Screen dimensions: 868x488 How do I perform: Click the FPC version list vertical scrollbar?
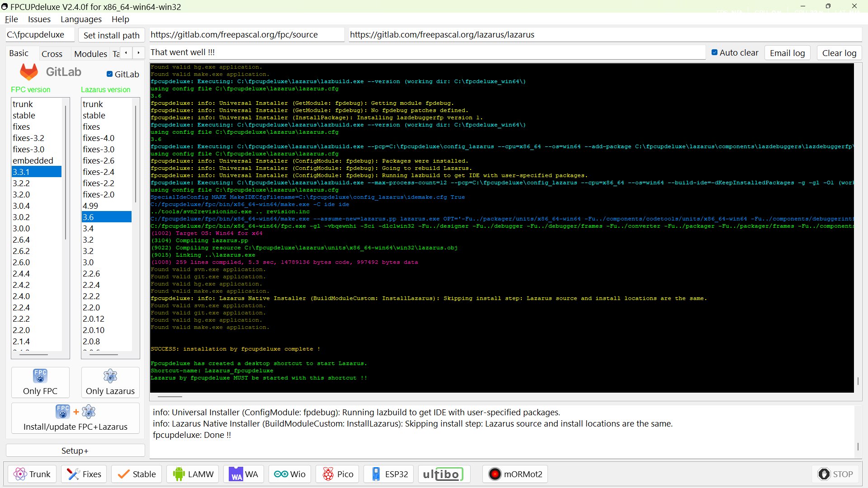(x=66, y=172)
